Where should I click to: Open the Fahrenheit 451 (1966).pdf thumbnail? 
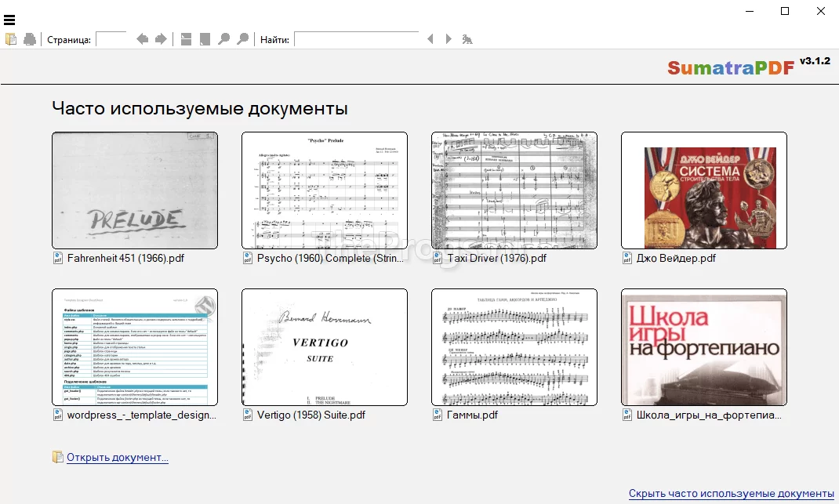click(135, 190)
